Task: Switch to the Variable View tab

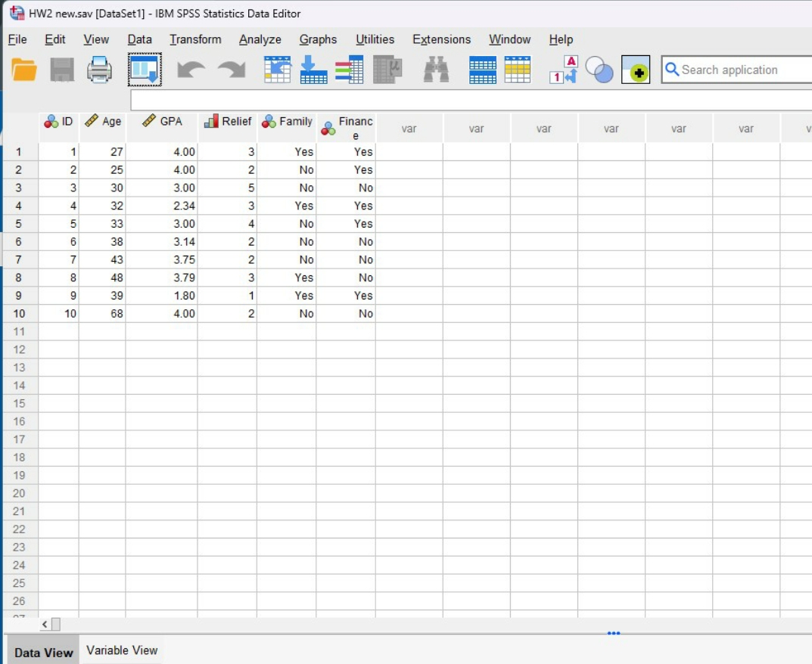Action: pyautogui.click(x=122, y=650)
